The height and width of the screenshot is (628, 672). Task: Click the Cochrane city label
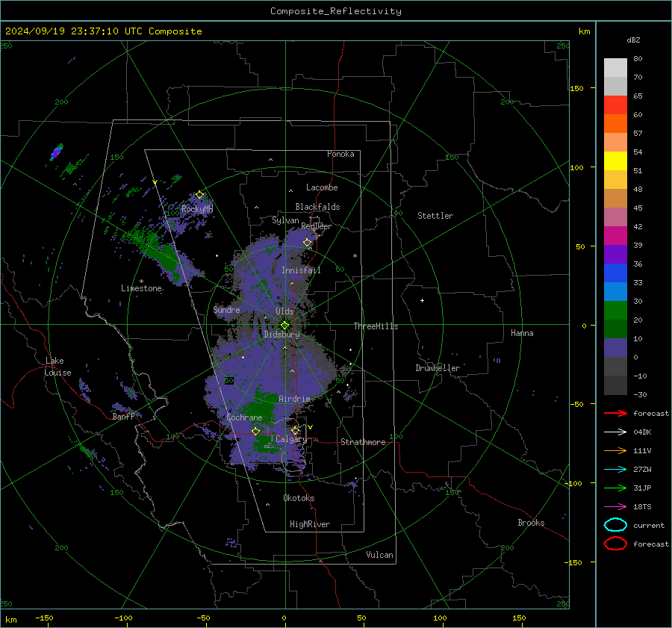pyautogui.click(x=244, y=417)
